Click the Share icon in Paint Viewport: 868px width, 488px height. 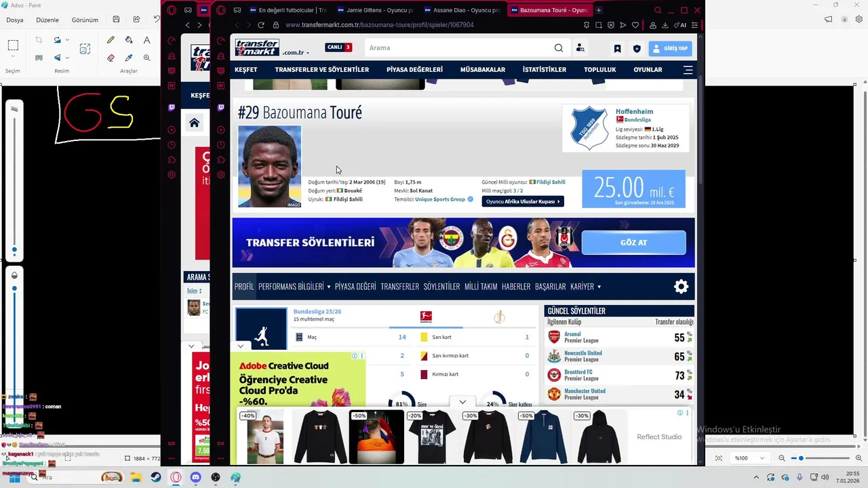click(x=136, y=20)
